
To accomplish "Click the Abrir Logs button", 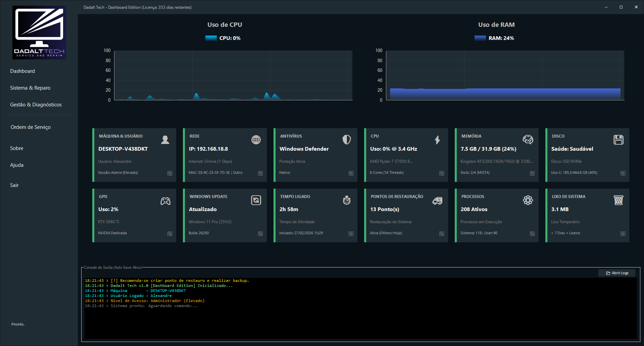I will [616, 273].
